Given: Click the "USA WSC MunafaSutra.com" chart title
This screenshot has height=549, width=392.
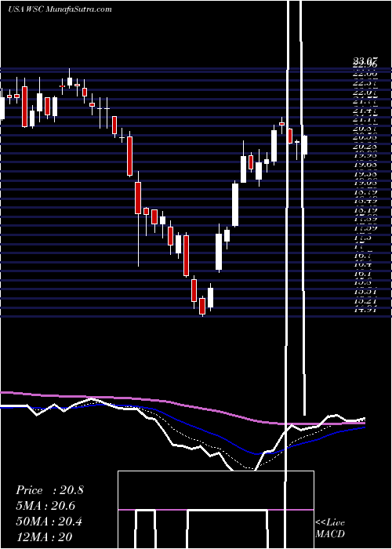Looking at the screenshot, I should pyautogui.click(x=60, y=9).
